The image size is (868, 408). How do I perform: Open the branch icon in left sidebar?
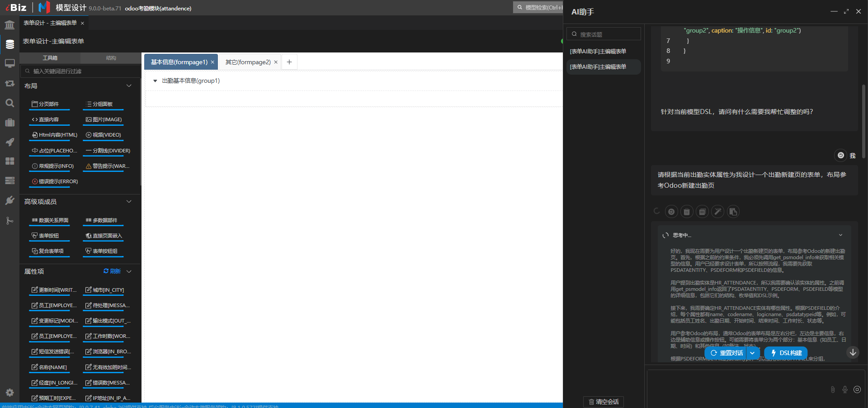tap(9, 220)
